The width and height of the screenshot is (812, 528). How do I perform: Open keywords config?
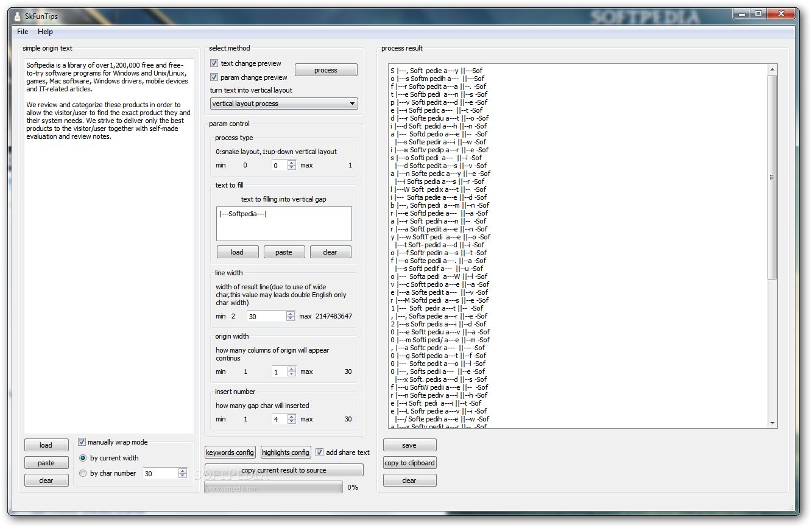click(x=230, y=452)
